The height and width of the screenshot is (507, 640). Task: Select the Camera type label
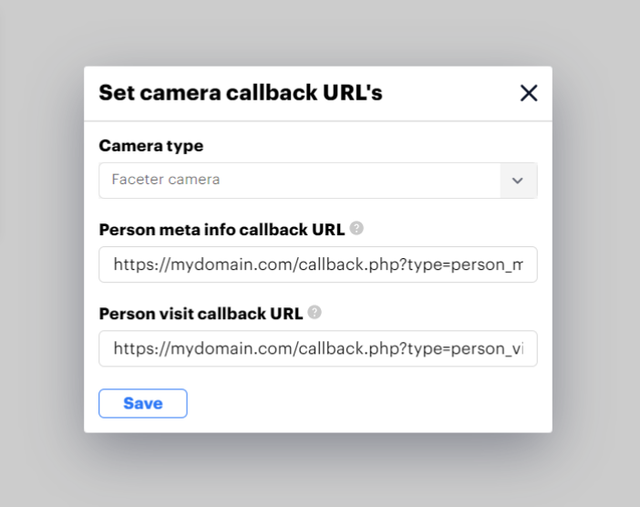[151, 146]
